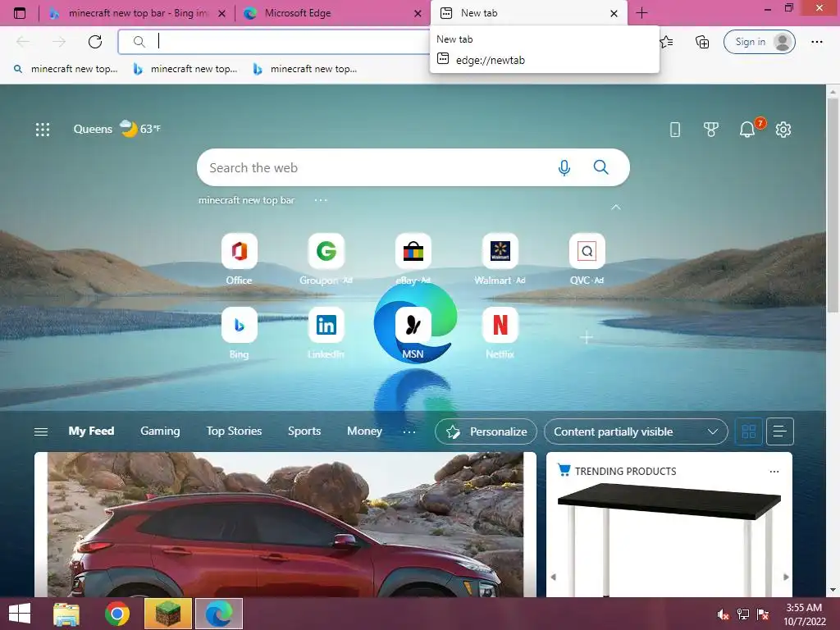Click the page vertical scrollbar thumb
The image size is (840, 630).
833,204
